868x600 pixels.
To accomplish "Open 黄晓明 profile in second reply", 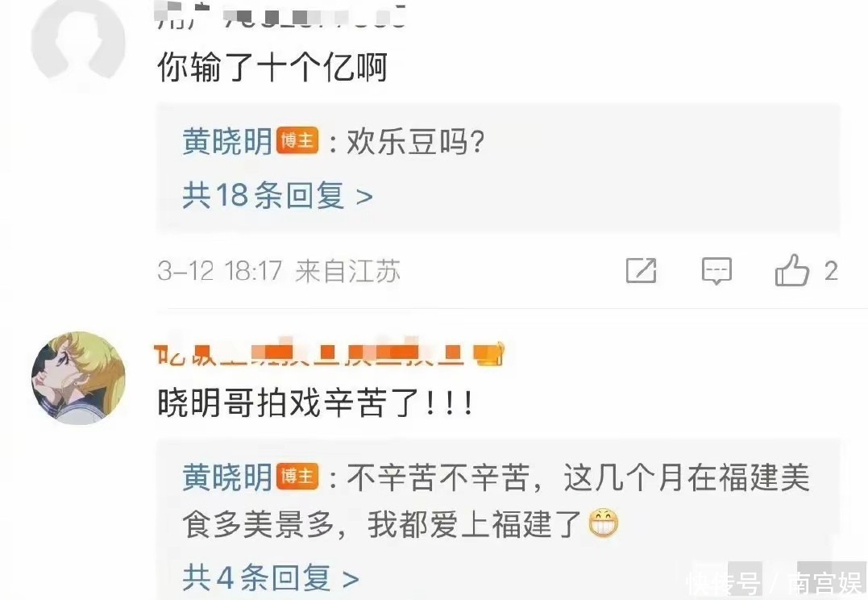I will pos(227,477).
